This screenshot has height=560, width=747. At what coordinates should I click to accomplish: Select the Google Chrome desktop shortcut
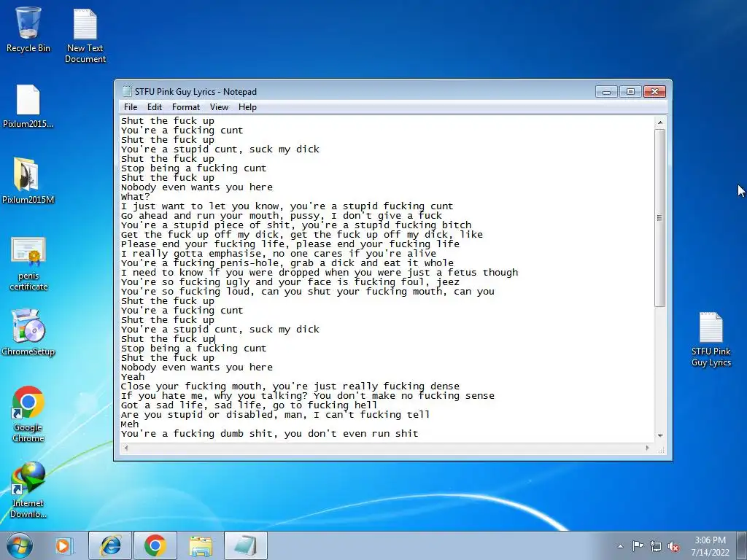[28, 413]
